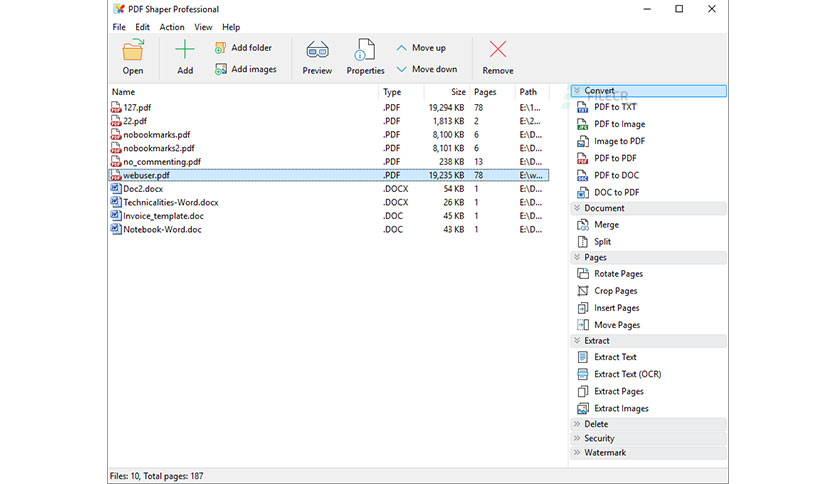Select the PDF to TXT tool

click(615, 107)
